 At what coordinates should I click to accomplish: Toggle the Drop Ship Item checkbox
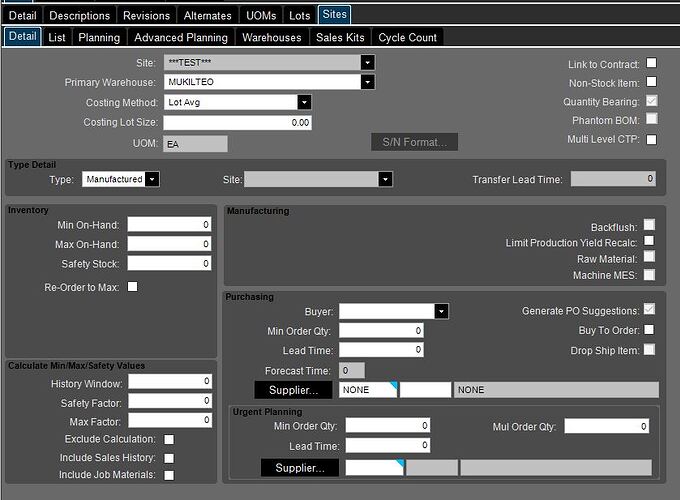point(649,349)
